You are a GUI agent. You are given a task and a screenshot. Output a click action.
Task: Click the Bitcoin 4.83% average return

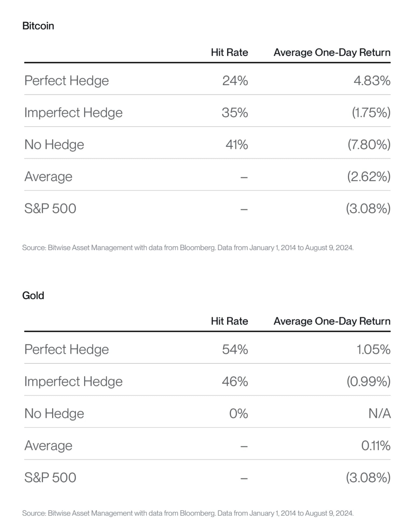click(x=372, y=80)
